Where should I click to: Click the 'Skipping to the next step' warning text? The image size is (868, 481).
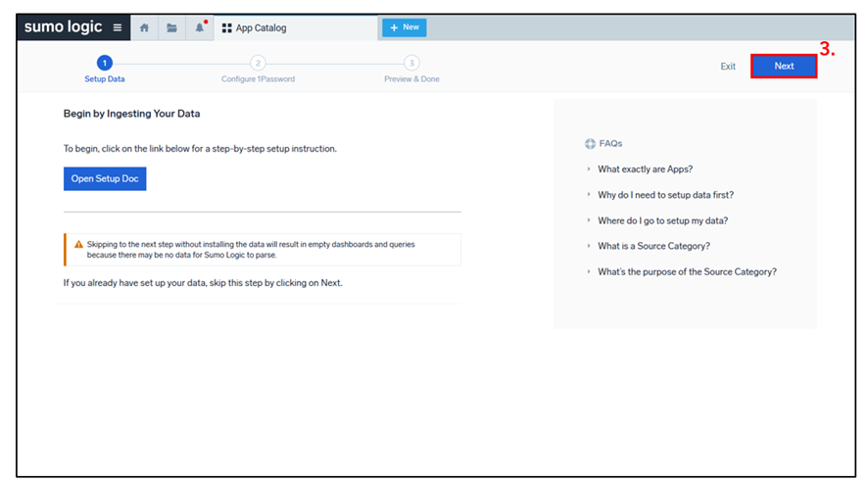pos(251,250)
